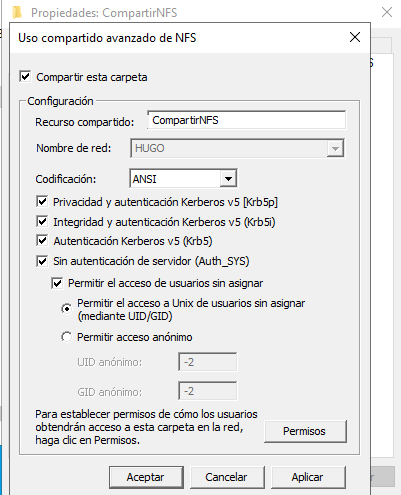Viewport: 401px width, 495px height.
Task: Click the Para establecer permisos description text
Action: 146,427
